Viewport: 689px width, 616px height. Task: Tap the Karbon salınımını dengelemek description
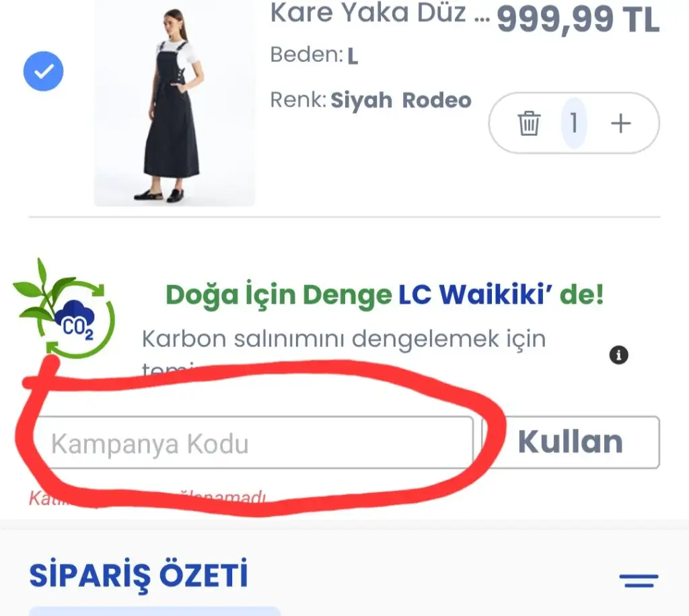[344, 339]
